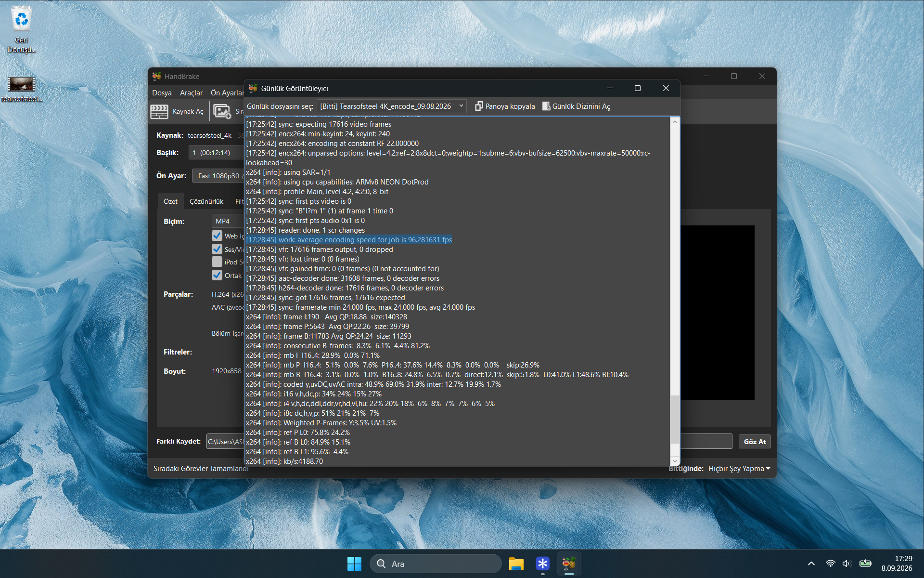Click the HandBrake logo in main window title bar
924x578 pixels.
tap(157, 76)
